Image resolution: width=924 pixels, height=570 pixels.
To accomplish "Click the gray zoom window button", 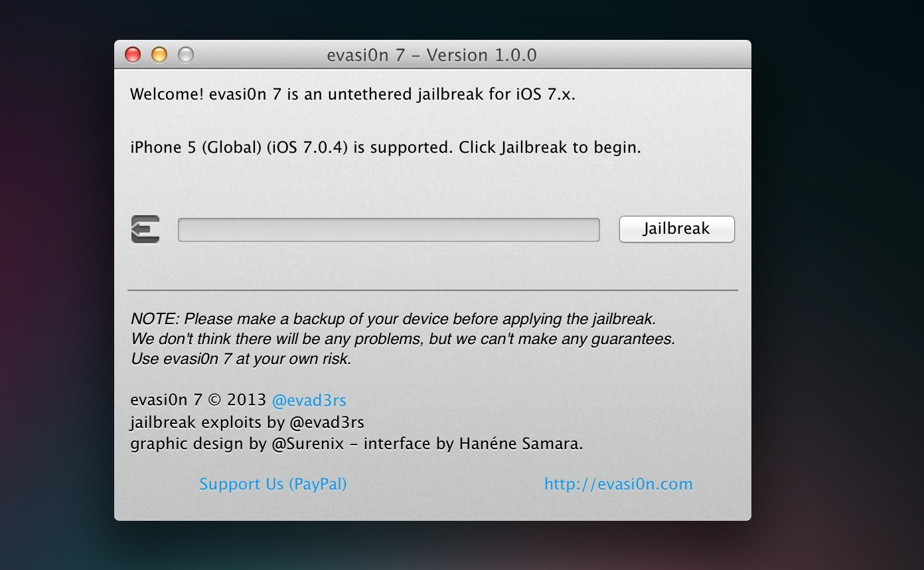I will [186, 54].
